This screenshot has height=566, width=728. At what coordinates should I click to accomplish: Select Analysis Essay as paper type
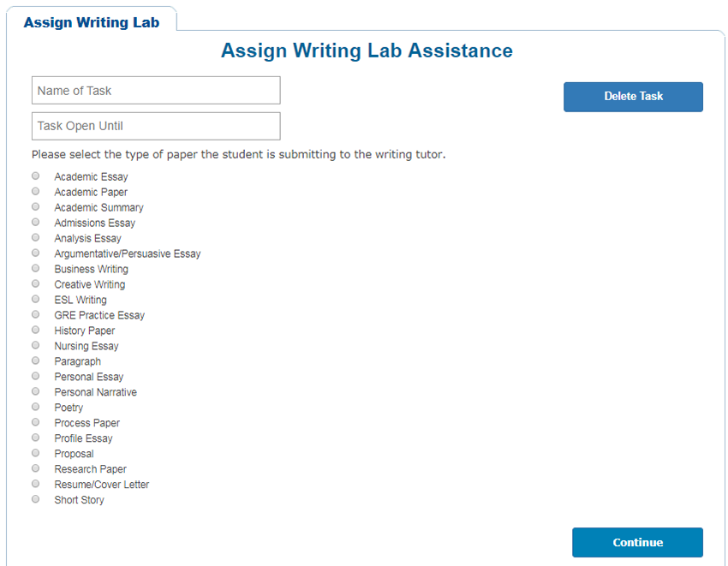click(x=35, y=237)
